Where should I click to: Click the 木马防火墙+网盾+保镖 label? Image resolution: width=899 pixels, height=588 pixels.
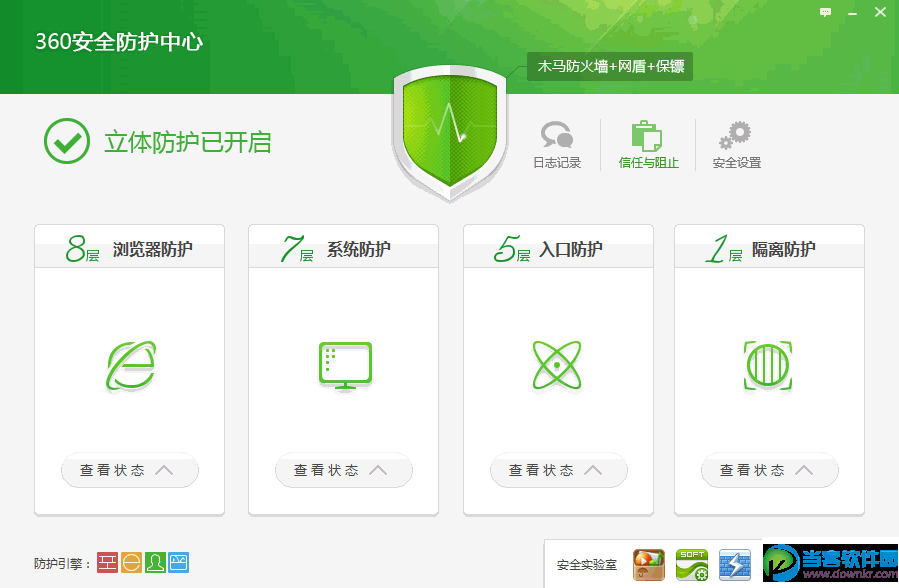pos(610,66)
